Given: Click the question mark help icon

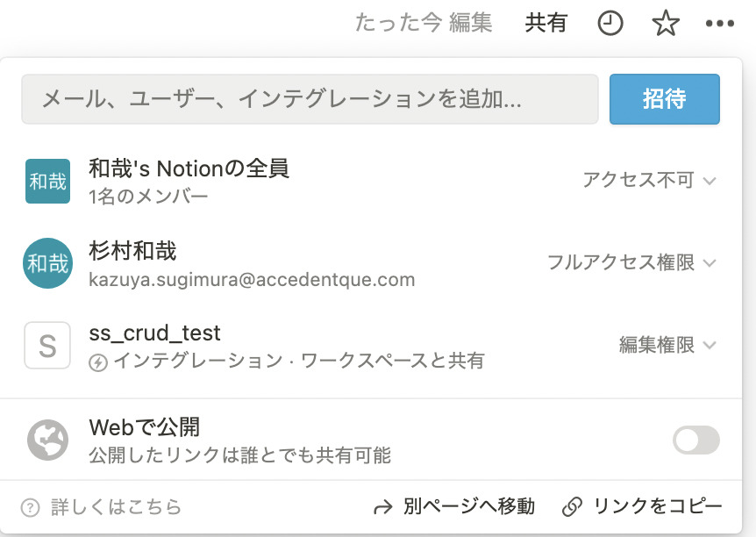Looking at the screenshot, I should [31, 507].
